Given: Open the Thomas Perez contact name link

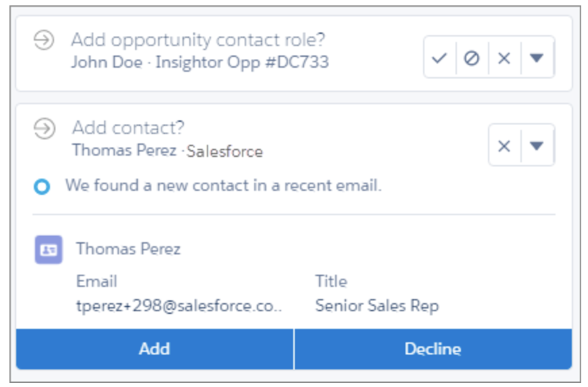Looking at the screenshot, I should click(128, 249).
